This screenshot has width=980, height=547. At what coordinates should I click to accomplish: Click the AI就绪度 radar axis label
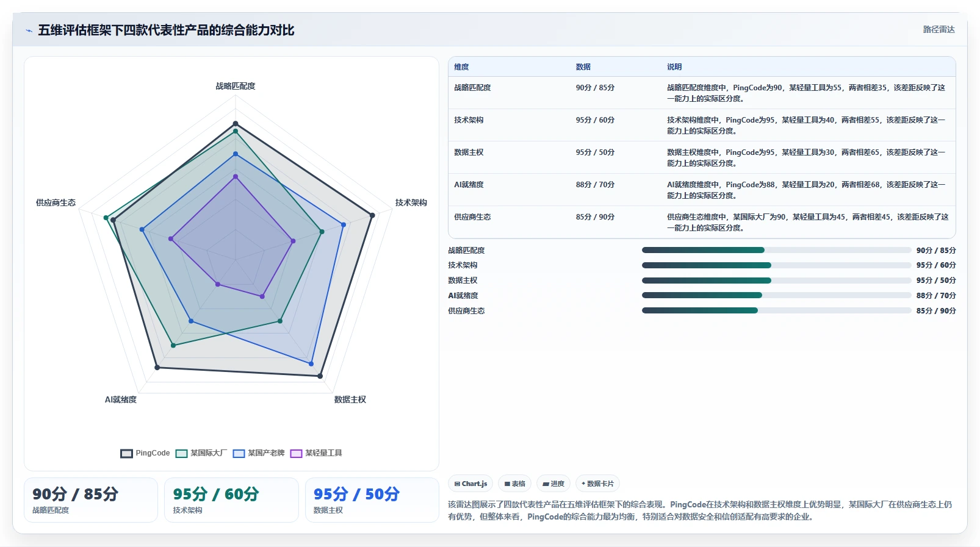(121, 399)
